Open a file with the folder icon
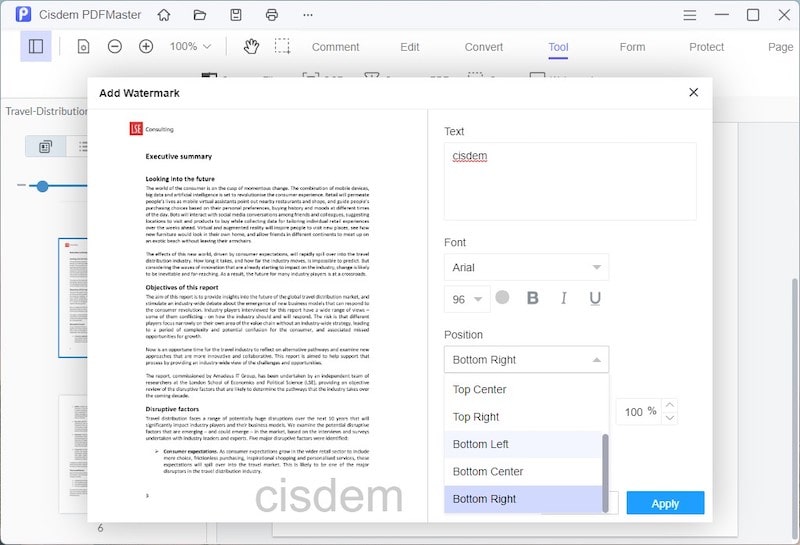Viewport: 800px width, 545px height. [199, 15]
